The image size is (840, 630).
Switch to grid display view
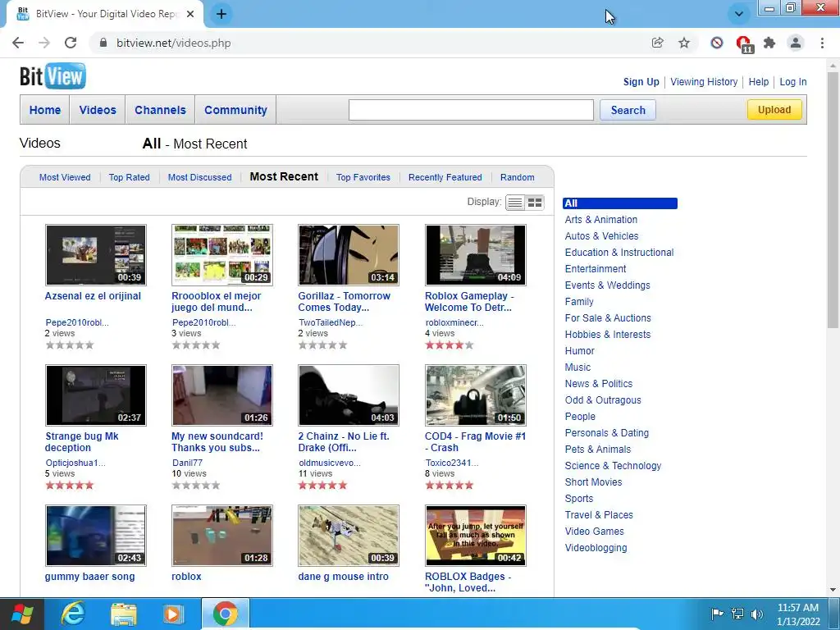coord(535,203)
